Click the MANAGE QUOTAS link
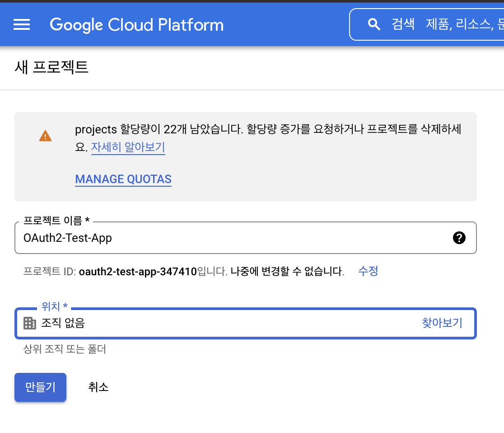Viewport: 504px width, 433px height. (123, 179)
